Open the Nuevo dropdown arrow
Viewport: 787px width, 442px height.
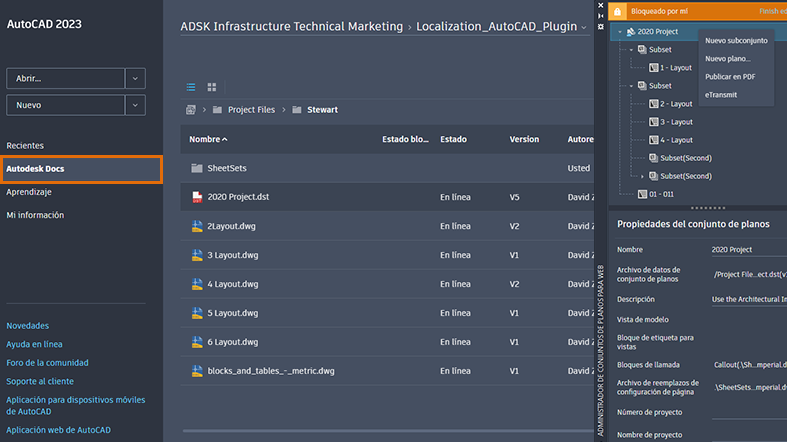[x=135, y=105]
